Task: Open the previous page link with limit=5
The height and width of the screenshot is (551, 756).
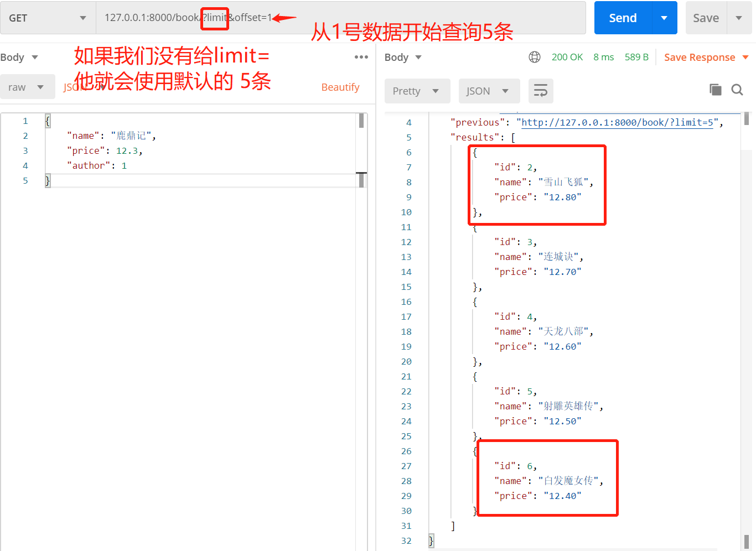Action: pyautogui.click(x=618, y=122)
